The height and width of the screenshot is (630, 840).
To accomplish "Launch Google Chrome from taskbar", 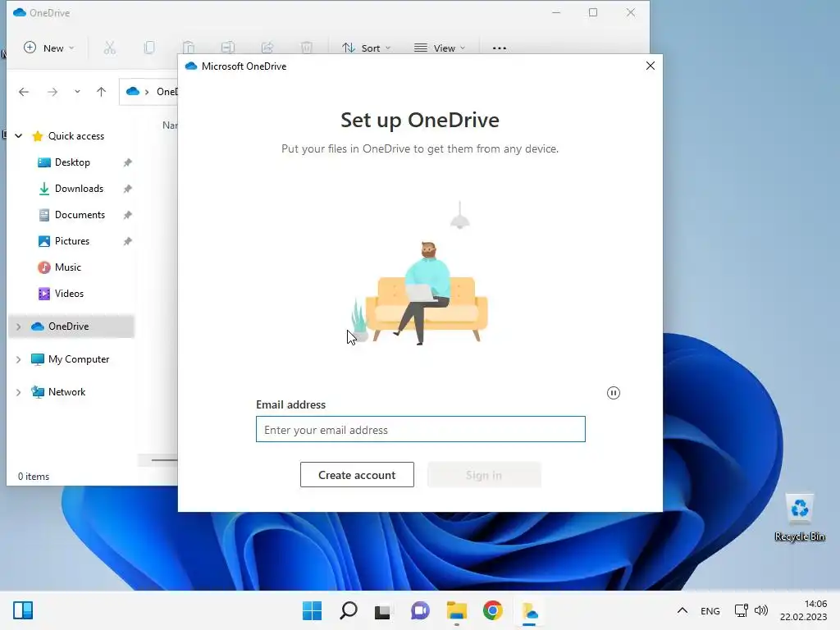I will [493, 610].
